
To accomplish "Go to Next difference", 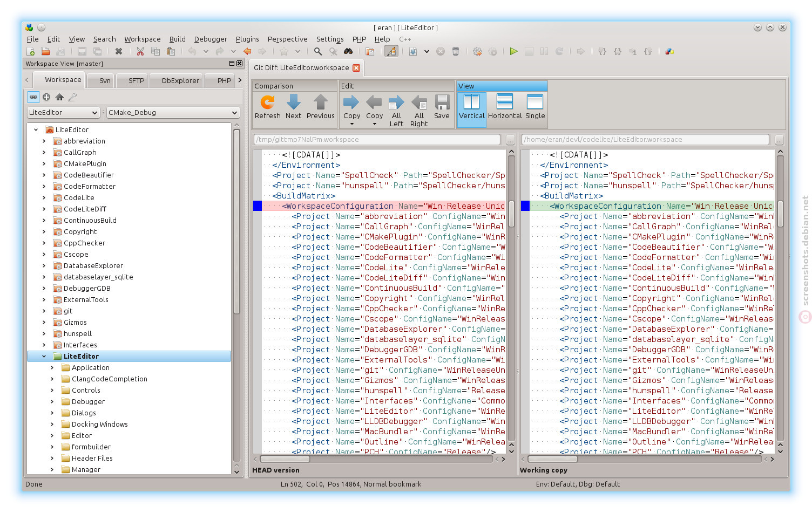I will tap(293, 107).
